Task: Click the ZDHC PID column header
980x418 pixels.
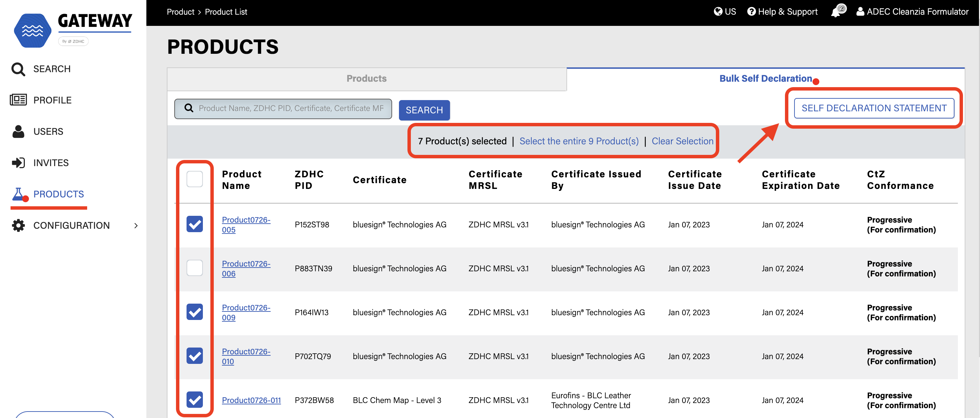Action: coord(309,180)
